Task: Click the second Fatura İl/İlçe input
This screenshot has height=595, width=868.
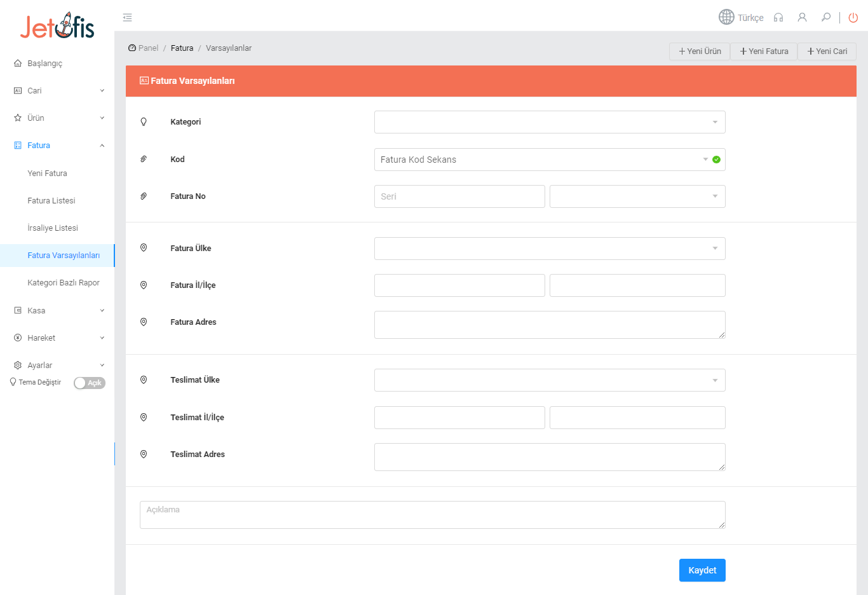Action: pyautogui.click(x=637, y=285)
